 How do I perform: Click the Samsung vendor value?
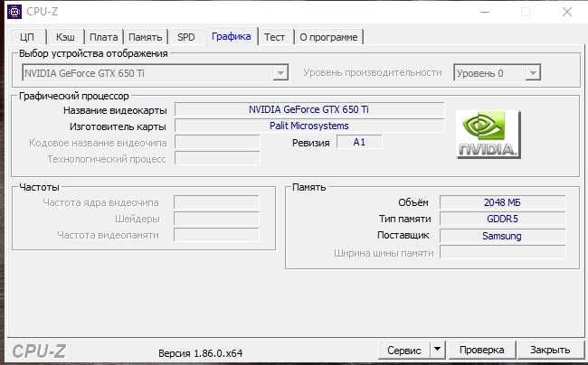pos(502,236)
